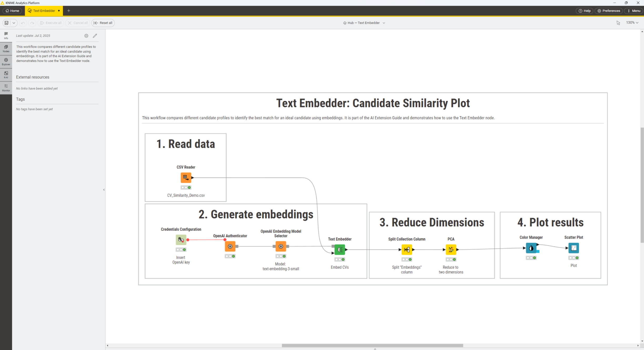Screen dimensions: 644x350
Task: Click the workflow metadata settings gear
Action: point(86,36)
